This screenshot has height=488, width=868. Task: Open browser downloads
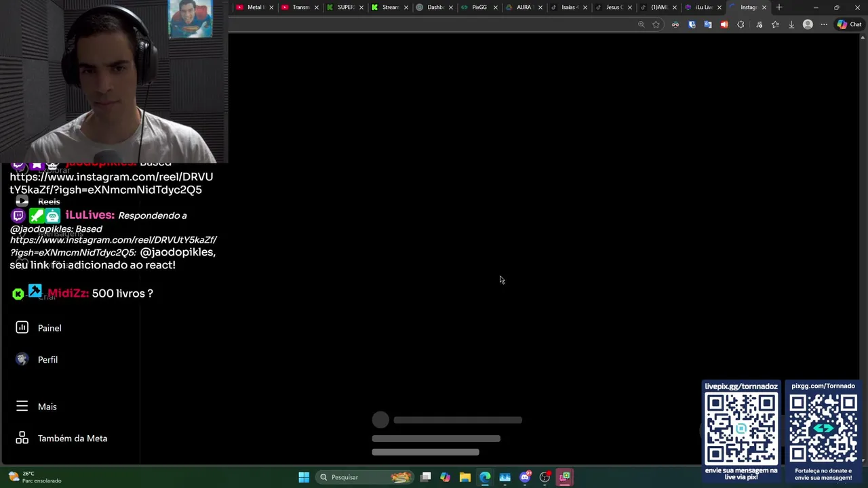tap(791, 24)
